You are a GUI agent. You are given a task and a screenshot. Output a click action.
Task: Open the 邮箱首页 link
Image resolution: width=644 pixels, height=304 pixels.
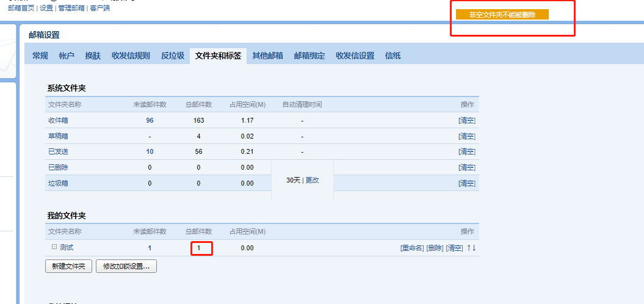click(21, 9)
